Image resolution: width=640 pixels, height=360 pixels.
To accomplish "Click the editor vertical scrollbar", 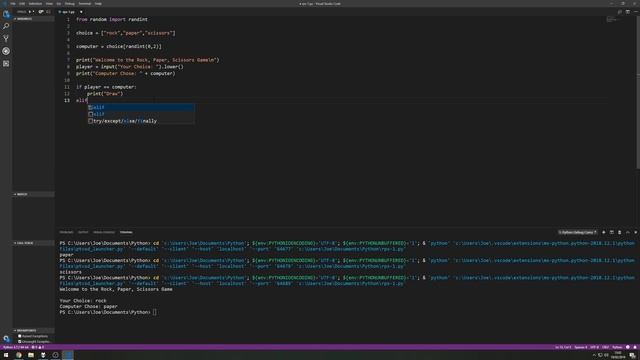I will pyautogui.click(x=638, y=92).
